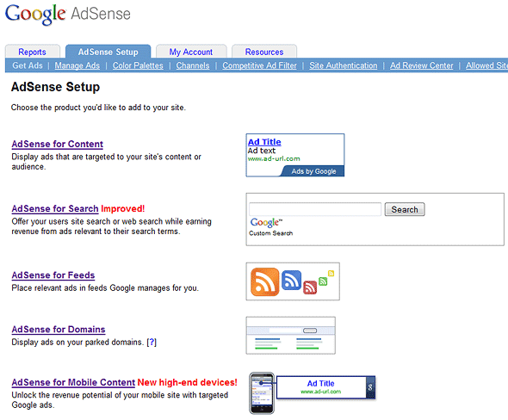The height and width of the screenshot is (420, 508).
Task: Click the AdSense Setup page heading
Action: 55,87
